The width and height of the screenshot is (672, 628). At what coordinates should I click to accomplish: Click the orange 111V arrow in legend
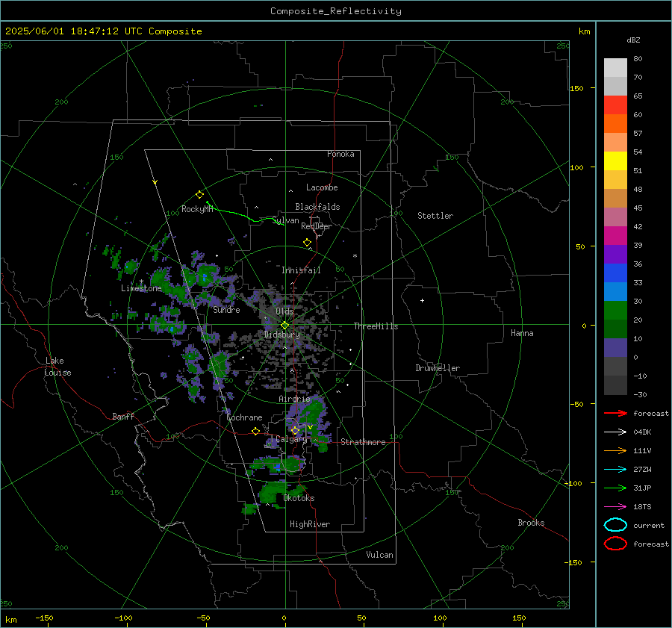[615, 450]
